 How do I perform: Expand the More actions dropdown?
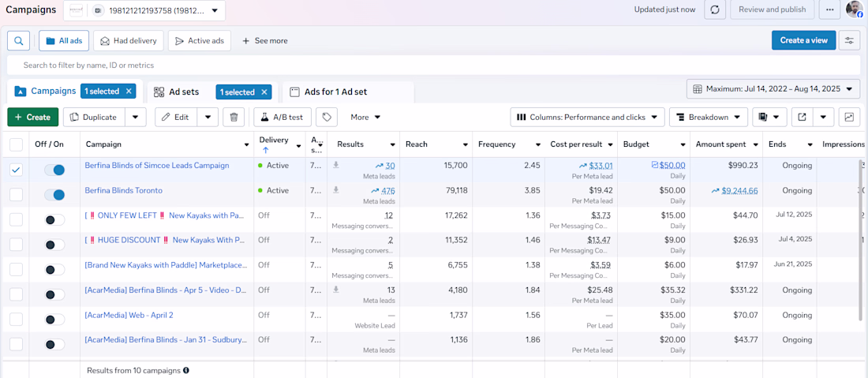365,118
